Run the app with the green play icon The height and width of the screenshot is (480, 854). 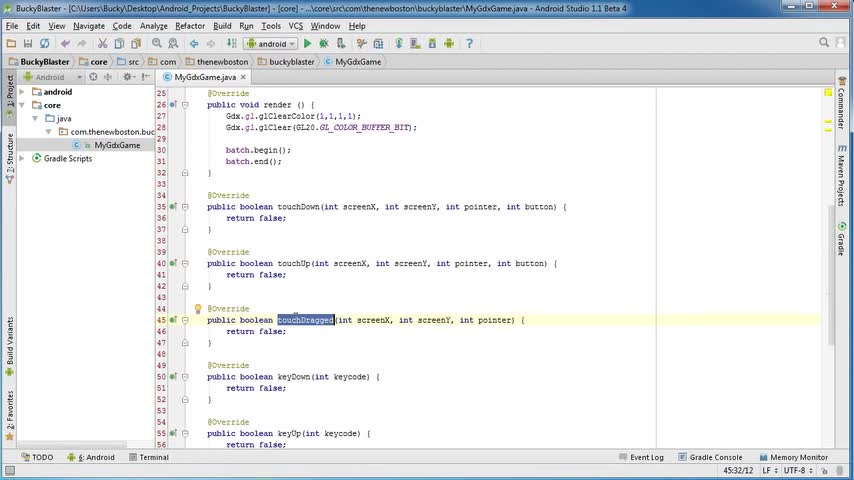308,44
